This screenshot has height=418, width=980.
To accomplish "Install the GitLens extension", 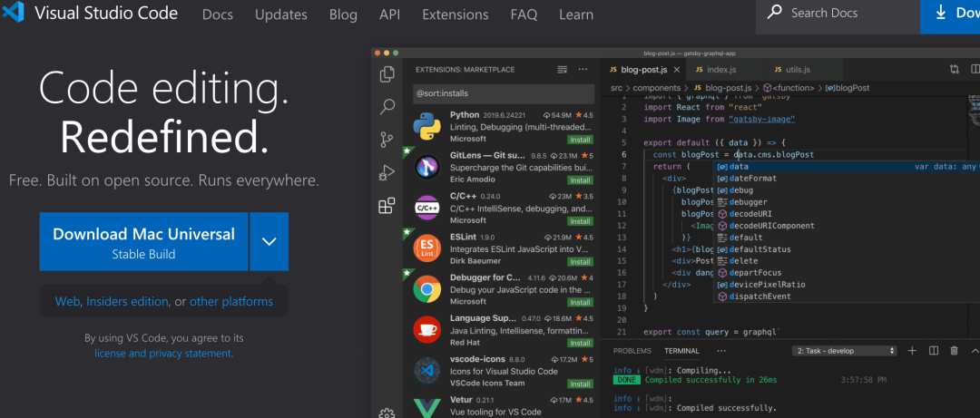I will coord(580,180).
